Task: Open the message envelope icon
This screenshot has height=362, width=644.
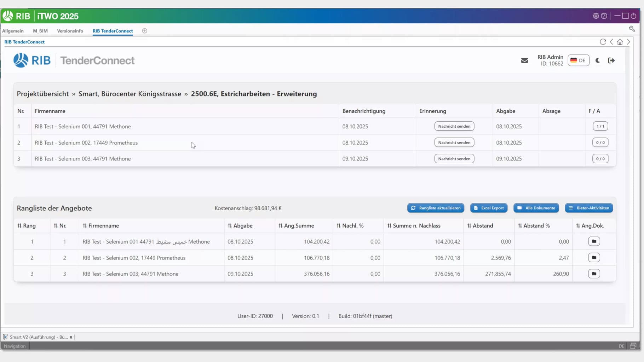Action: 525,60
